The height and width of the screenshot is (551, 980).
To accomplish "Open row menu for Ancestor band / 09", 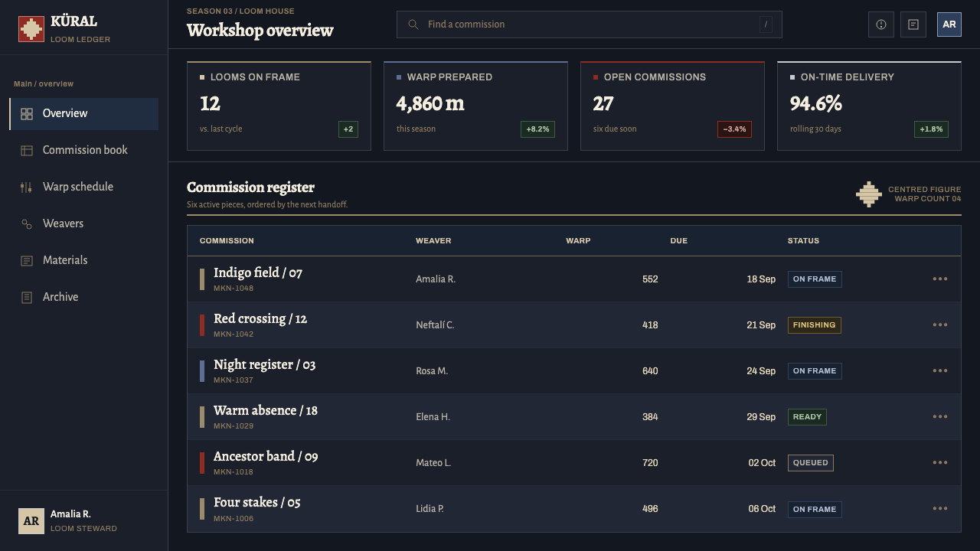I will 940,462.
